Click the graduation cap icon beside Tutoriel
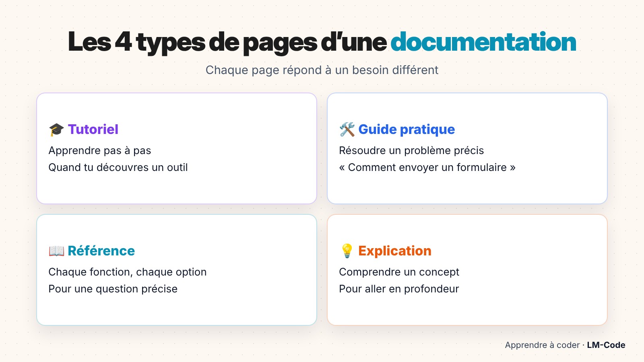This screenshot has width=644, height=362. [x=56, y=130]
